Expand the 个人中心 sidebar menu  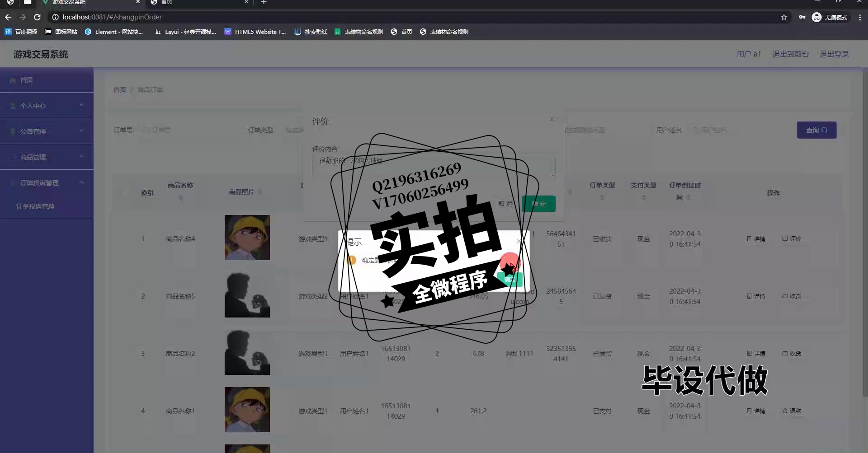tap(47, 105)
